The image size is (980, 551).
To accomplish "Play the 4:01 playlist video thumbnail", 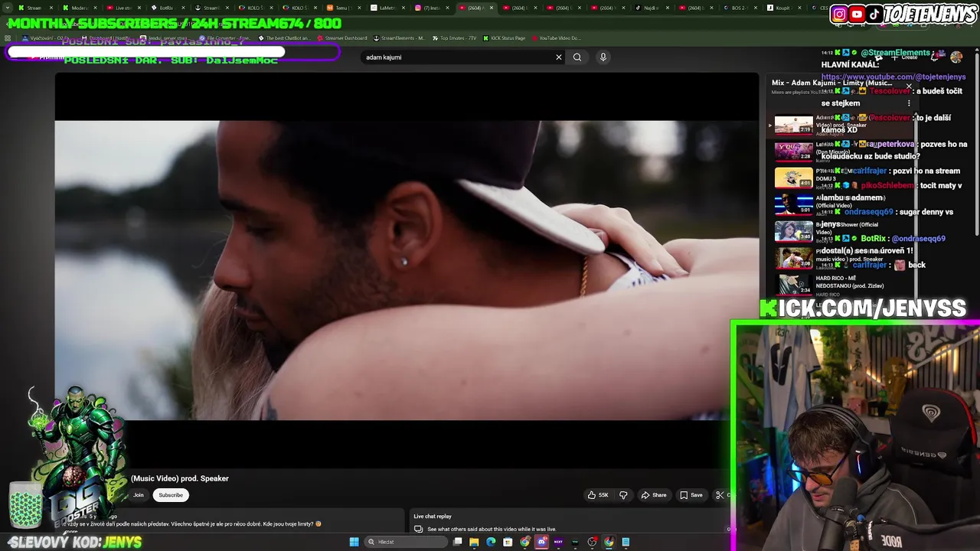I will pyautogui.click(x=793, y=178).
